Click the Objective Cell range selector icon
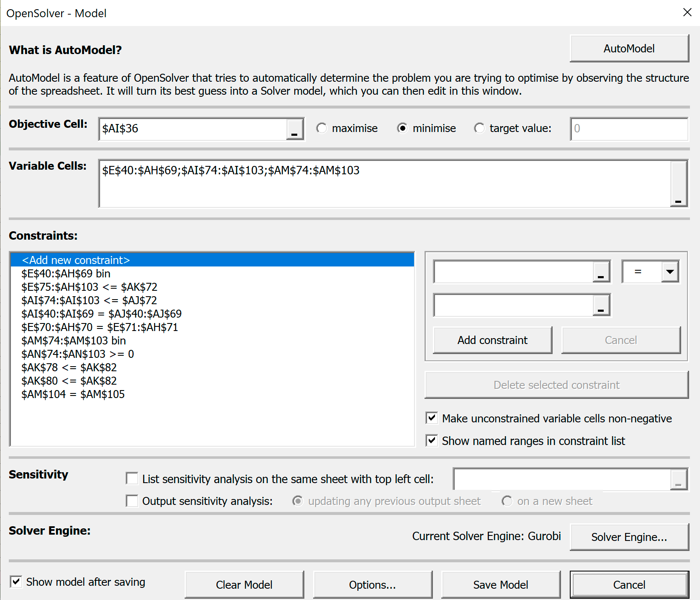The width and height of the screenshot is (700, 600). pos(295,129)
